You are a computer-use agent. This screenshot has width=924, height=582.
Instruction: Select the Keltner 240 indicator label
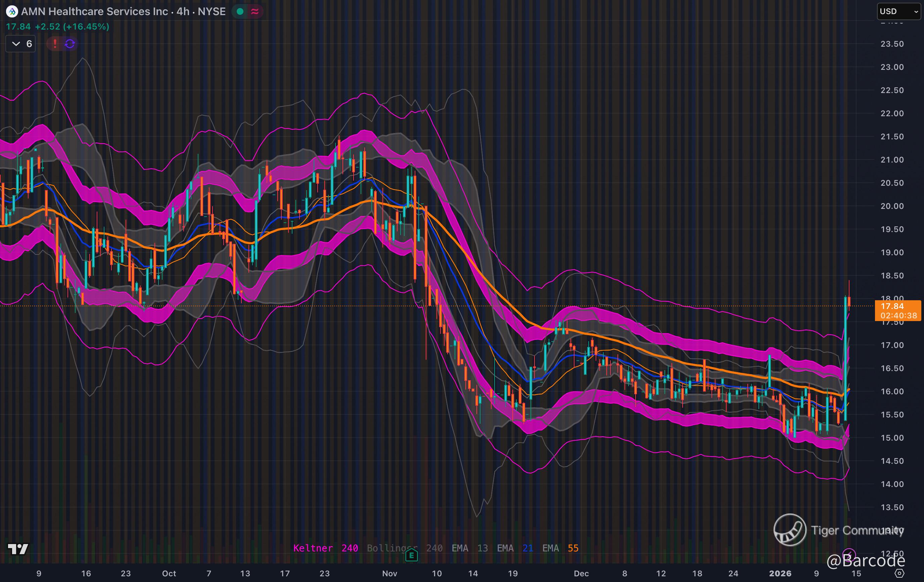coord(325,548)
